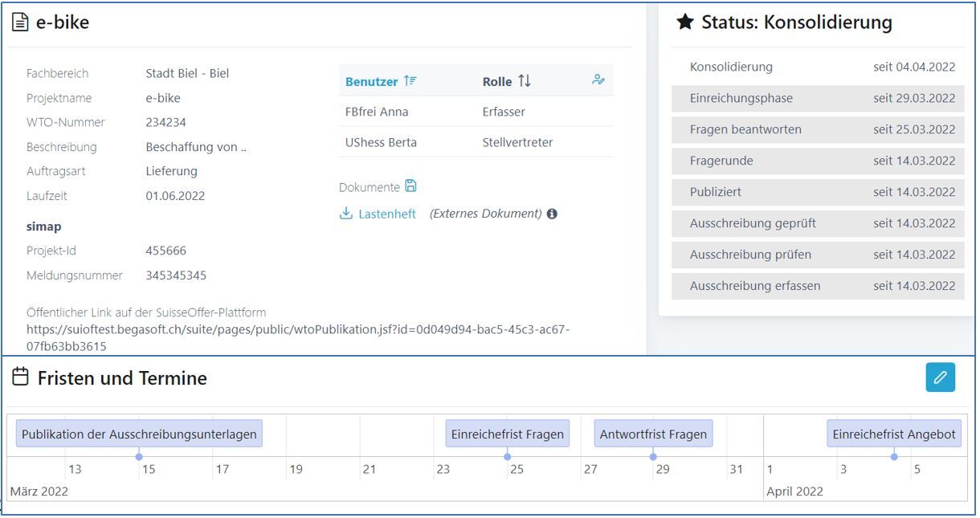The image size is (980, 518).
Task: Click the document icon beside the e-bike title
Action: pyautogui.click(x=19, y=22)
